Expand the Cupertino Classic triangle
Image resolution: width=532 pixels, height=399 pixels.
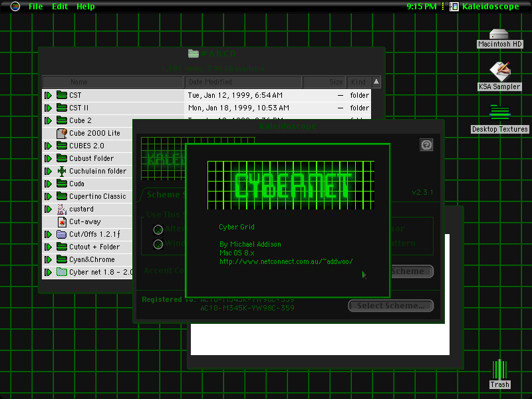pyautogui.click(x=48, y=196)
